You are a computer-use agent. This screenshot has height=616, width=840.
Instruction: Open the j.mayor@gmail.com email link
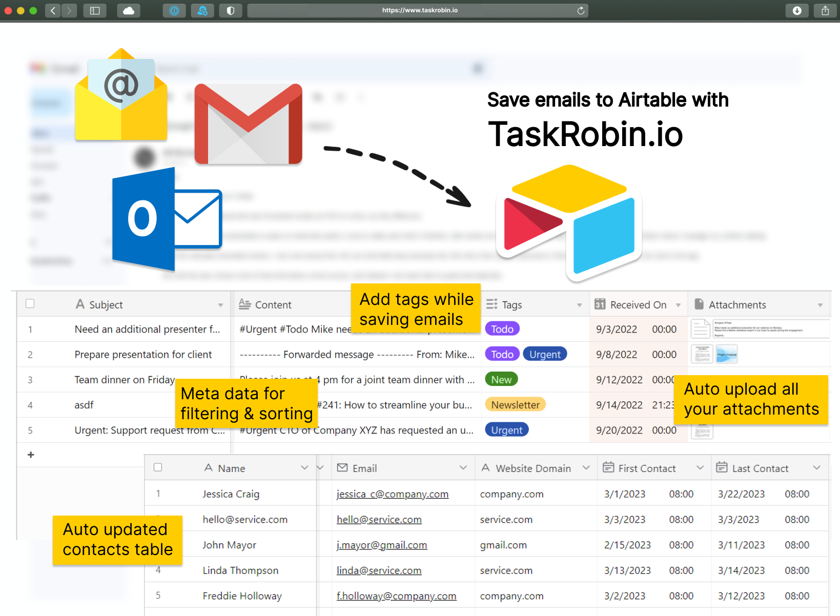(x=382, y=545)
